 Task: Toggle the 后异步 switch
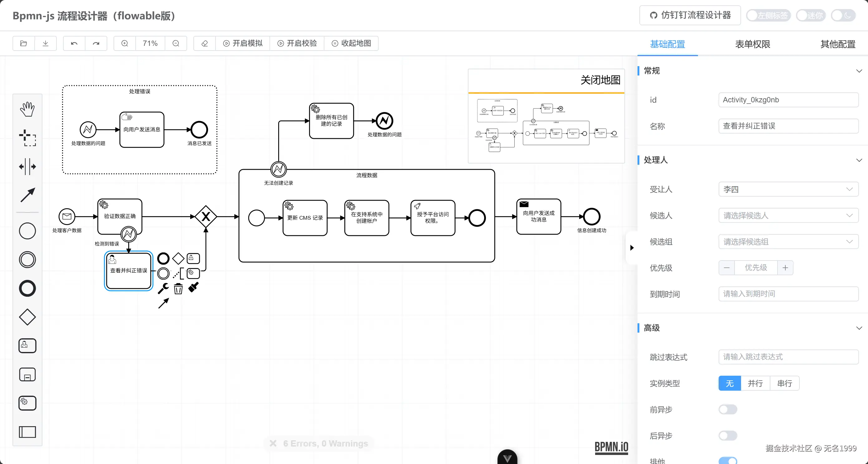point(727,436)
